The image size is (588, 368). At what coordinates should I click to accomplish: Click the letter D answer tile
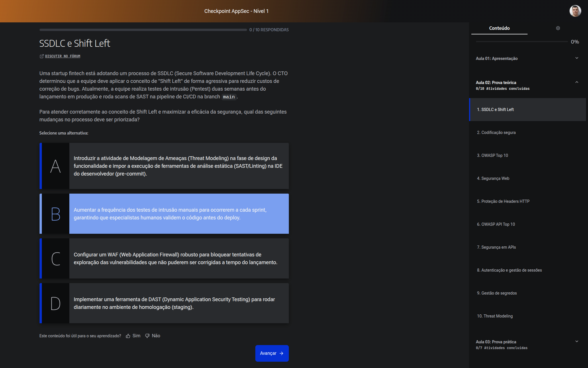coord(55,303)
